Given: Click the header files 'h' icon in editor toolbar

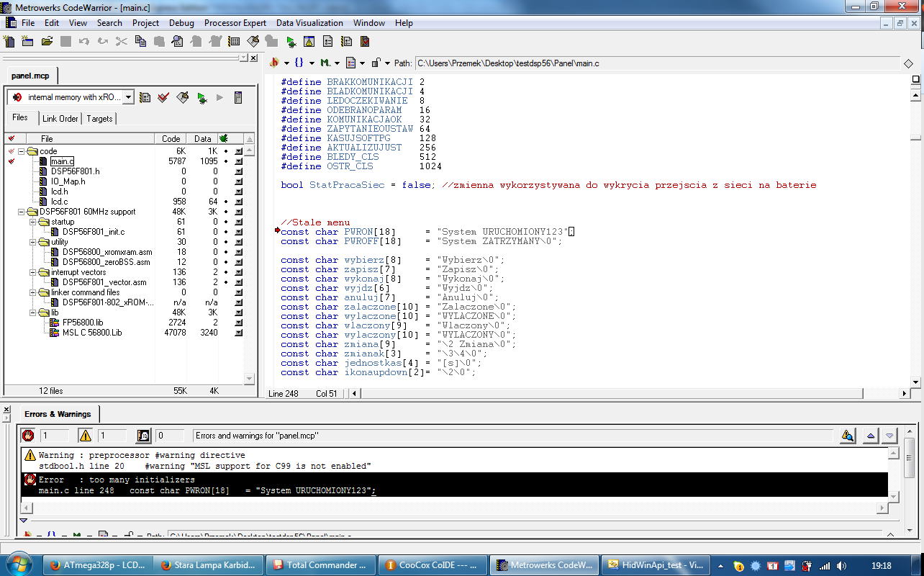Looking at the screenshot, I should [274, 63].
